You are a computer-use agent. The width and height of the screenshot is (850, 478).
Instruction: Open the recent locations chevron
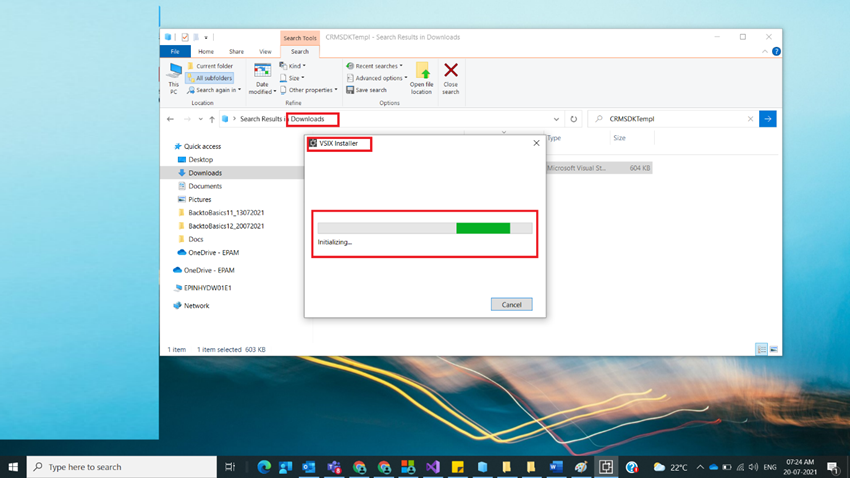pos(201,119)
